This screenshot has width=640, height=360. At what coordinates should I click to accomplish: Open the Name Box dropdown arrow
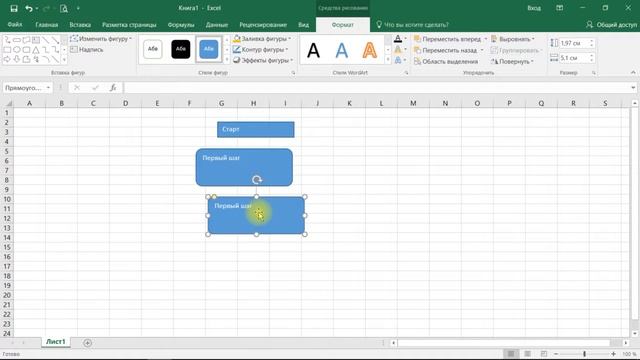coord(48,88)
